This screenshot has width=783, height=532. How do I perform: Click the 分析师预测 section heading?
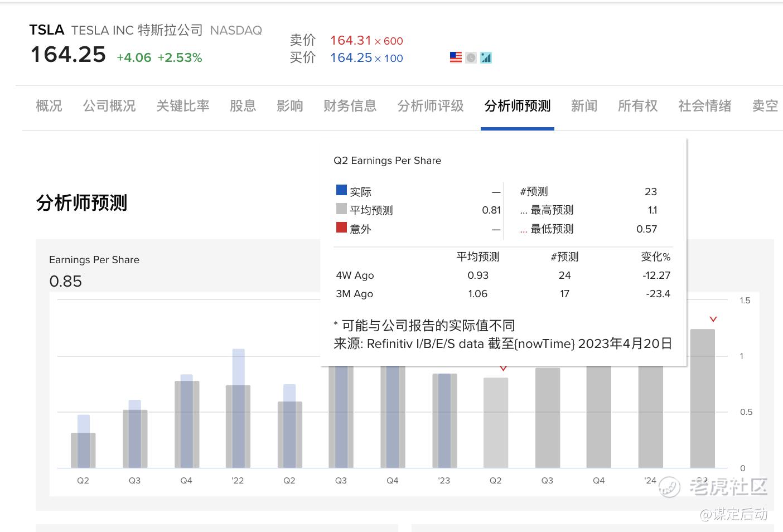81,203
